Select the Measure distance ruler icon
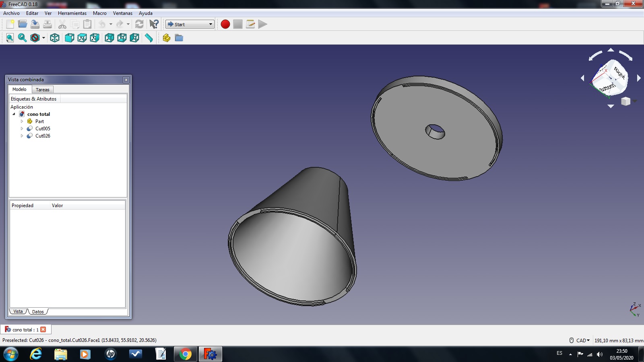This screenshot has width=644, height=362. point(149,38)
